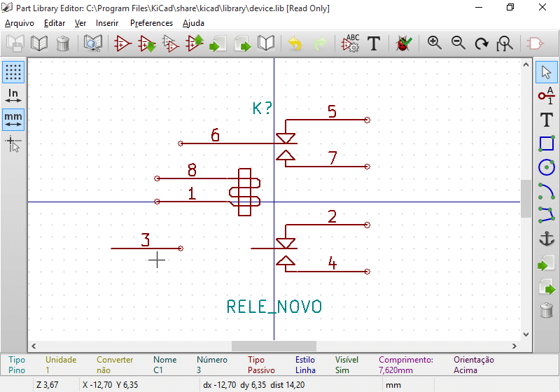Run the design rules bug check icon
This screenshot has width=560, height=392.
pos(403,43)
